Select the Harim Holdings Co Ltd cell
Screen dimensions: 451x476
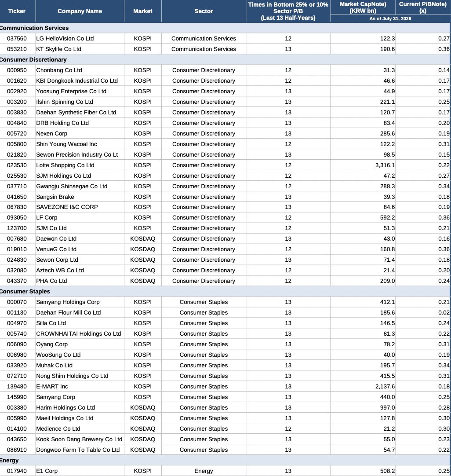(80, 408)
